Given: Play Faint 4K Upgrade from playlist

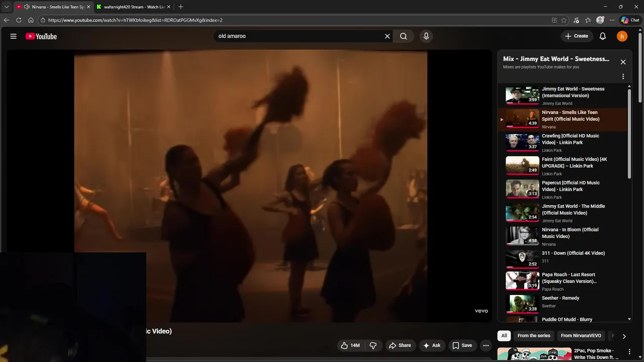Looking at the screenshot, I should [563, 166].
